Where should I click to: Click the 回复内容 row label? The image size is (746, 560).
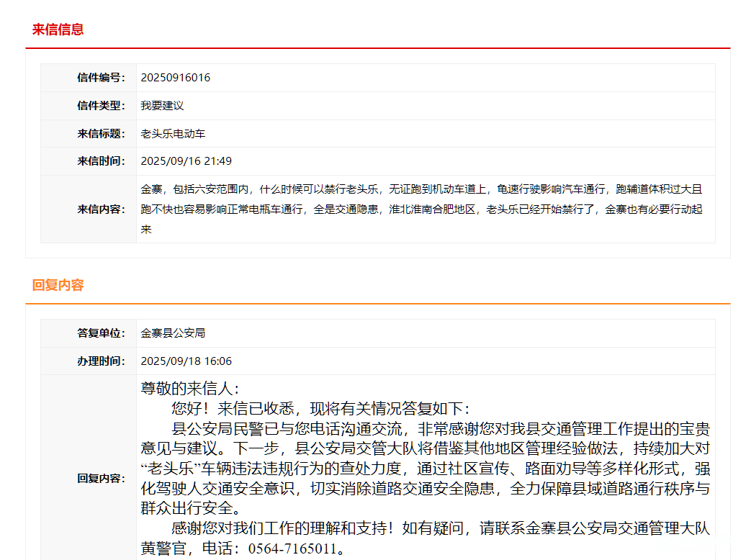click(101, 478)
